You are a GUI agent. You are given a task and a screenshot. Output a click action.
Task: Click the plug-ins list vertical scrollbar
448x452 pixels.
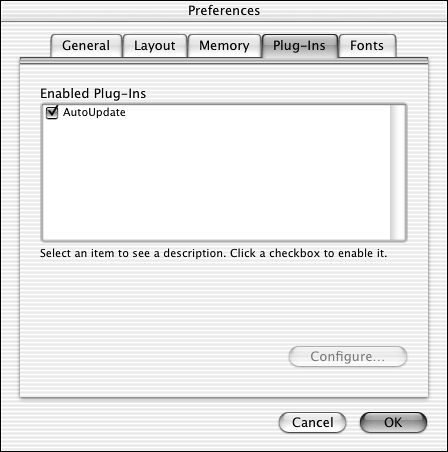[398, 172]
